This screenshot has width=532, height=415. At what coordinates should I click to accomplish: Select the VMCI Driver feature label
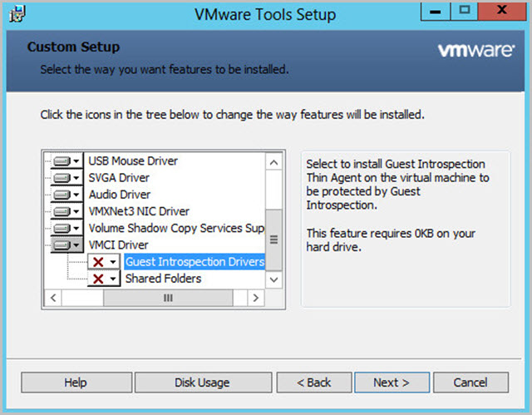click(x=118, y=245)
